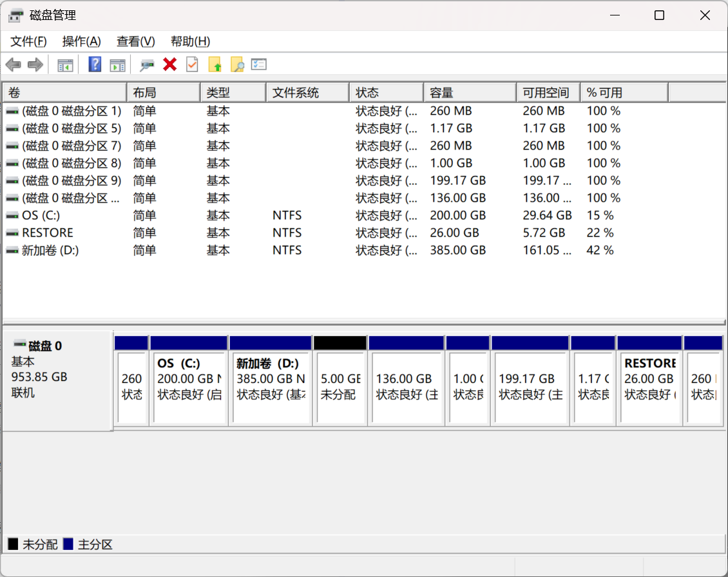Screen dimensions: 728x577
Task: Sort by the 类型 column header
Action: 233,92
